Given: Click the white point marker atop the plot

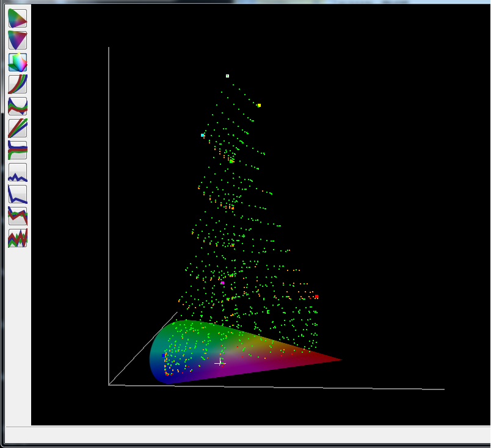Looking at the screenshot, I should pos(227,76).
